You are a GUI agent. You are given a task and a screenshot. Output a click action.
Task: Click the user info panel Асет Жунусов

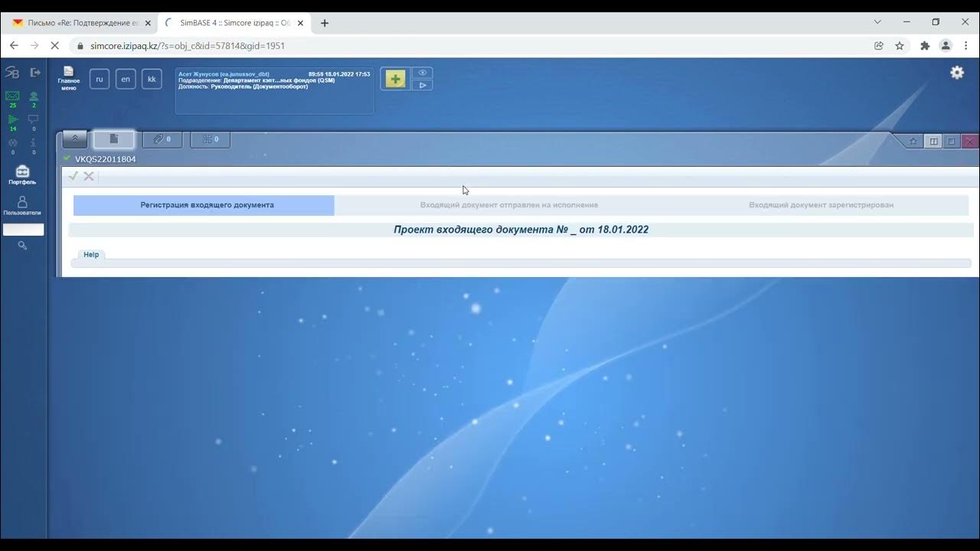click(274, 90)
